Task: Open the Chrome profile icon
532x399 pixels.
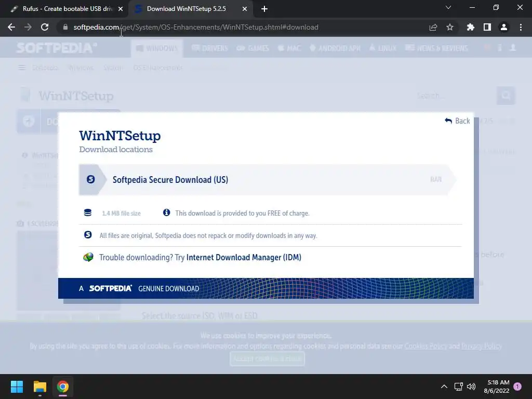Action: (x=504, y=27)
